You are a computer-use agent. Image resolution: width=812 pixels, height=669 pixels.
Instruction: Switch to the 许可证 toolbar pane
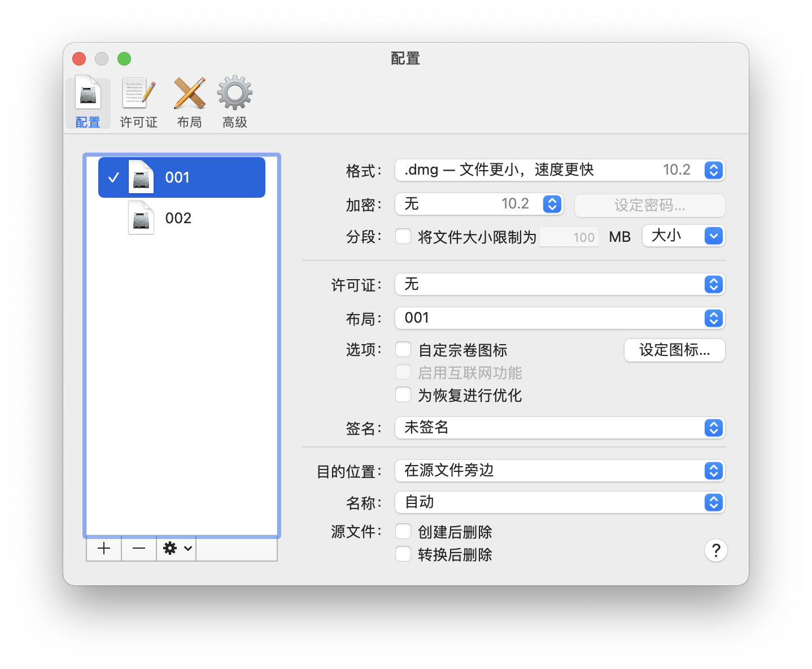138,103
